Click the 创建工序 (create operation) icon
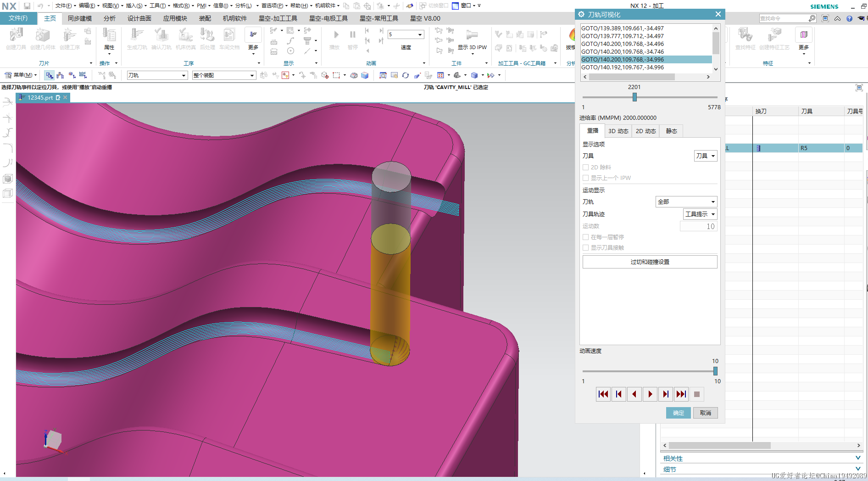This screenshot has height=481, width=868. coord(69,36)
